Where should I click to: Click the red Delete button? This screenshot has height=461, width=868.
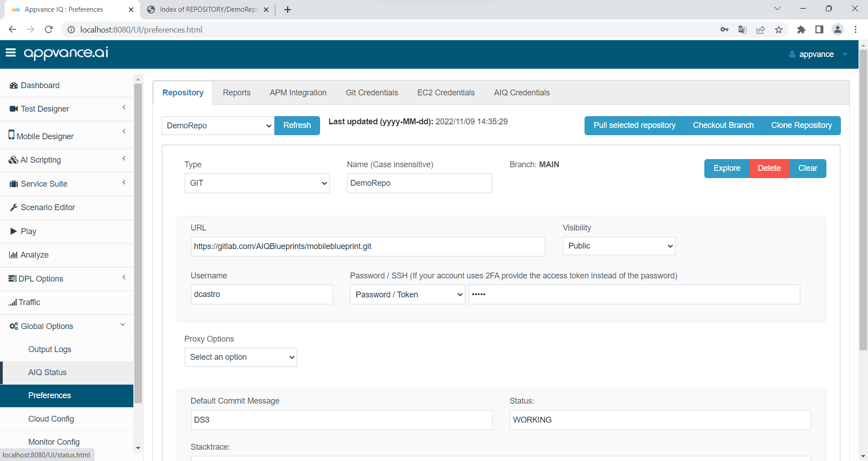pyautogui.click(x=769, y=169)
